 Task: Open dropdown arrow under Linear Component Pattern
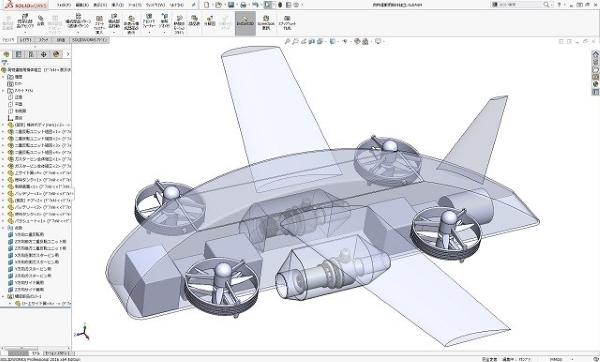tap(78, 33)
